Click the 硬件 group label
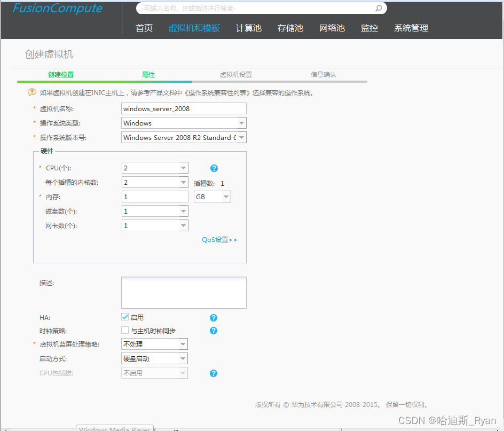 [x=47, y=151]
